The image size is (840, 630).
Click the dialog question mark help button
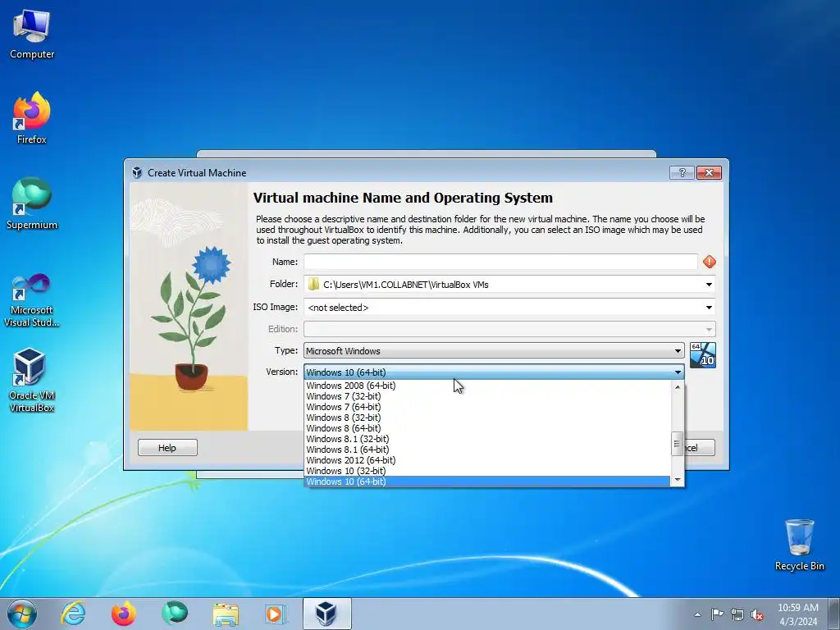[x=682, y=172]
